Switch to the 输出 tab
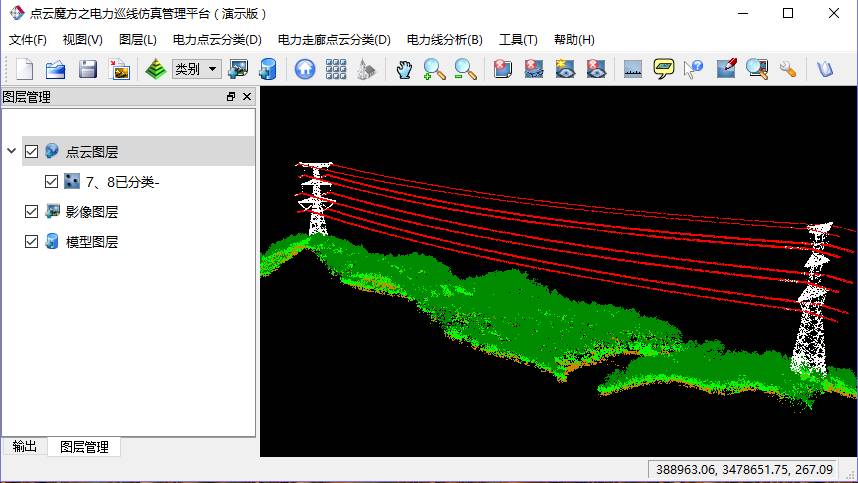 (25, 447)
